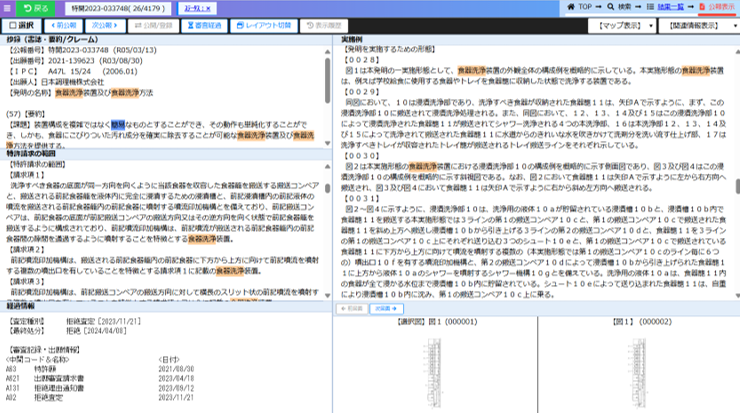Click the TOP home icon
Screen dimensions: 740x413
click(x=571, y=7)
